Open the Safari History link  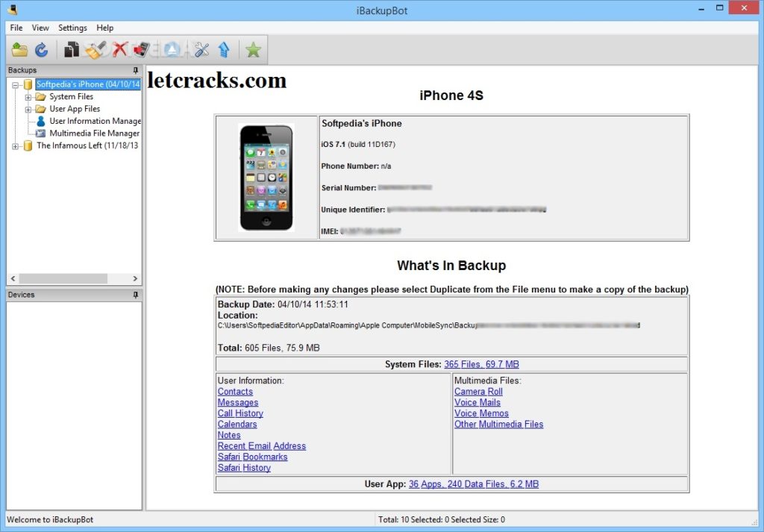point(244,468)
